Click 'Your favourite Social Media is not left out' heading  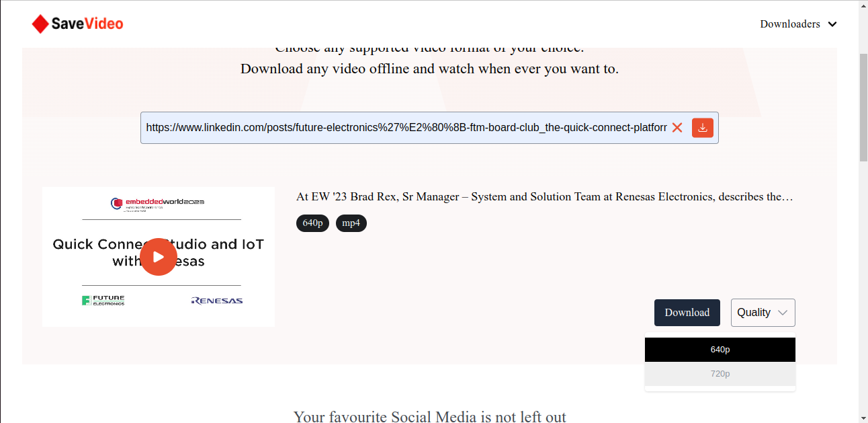point(430,416)
